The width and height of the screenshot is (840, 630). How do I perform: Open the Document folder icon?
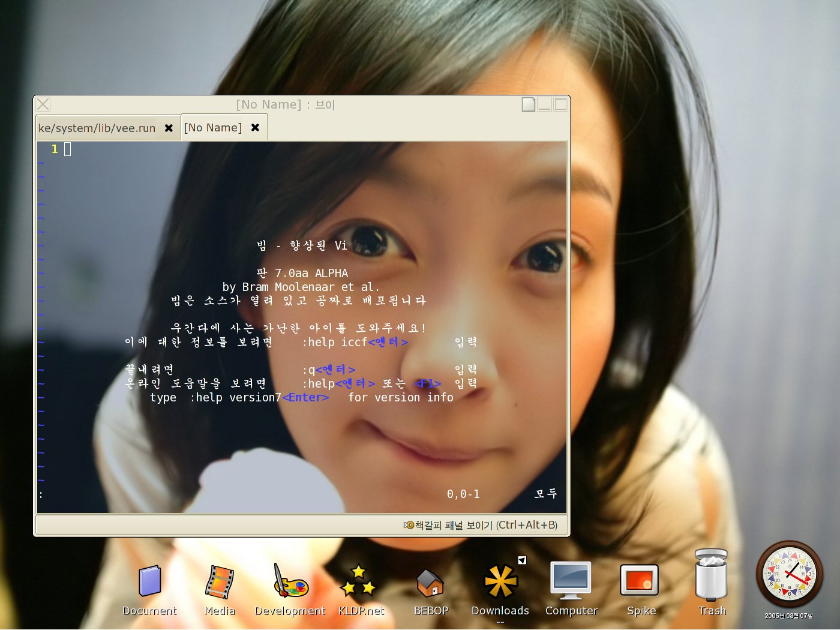coord(149,581)
